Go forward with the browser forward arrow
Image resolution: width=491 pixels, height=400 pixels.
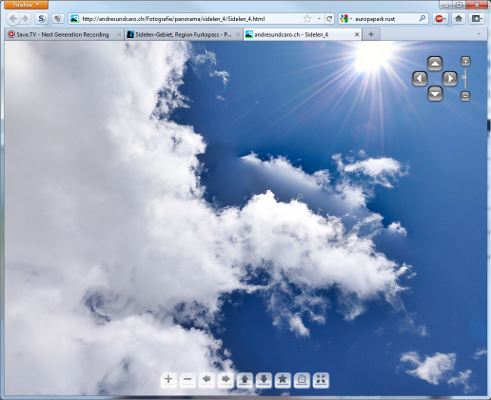[25, 19]
